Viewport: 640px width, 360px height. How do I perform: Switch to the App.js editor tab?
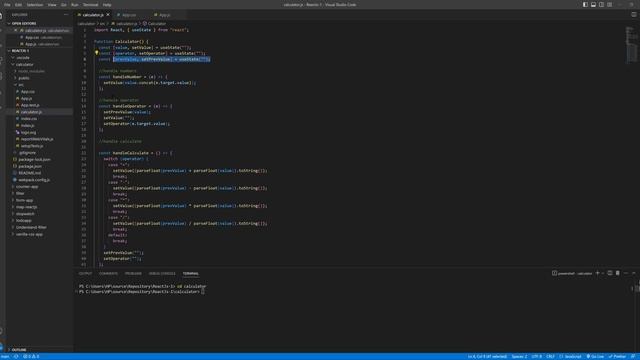point(165,15)
